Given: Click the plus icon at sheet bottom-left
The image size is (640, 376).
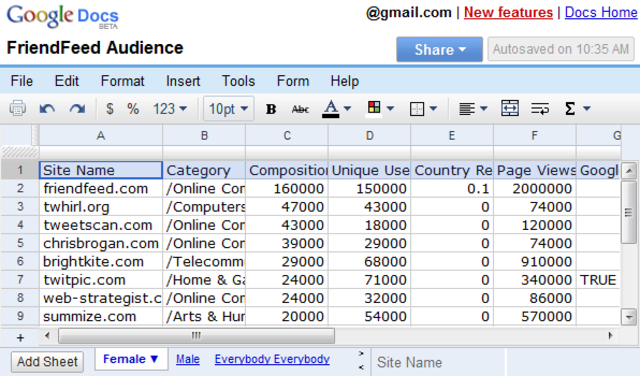Looking at the screenshot, I should pyautogui.click(x=20, y=338).
